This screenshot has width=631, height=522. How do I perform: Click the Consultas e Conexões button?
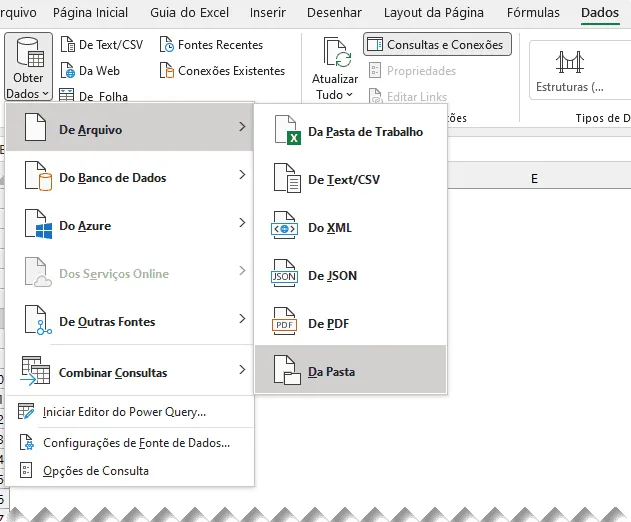click(437, 44)
